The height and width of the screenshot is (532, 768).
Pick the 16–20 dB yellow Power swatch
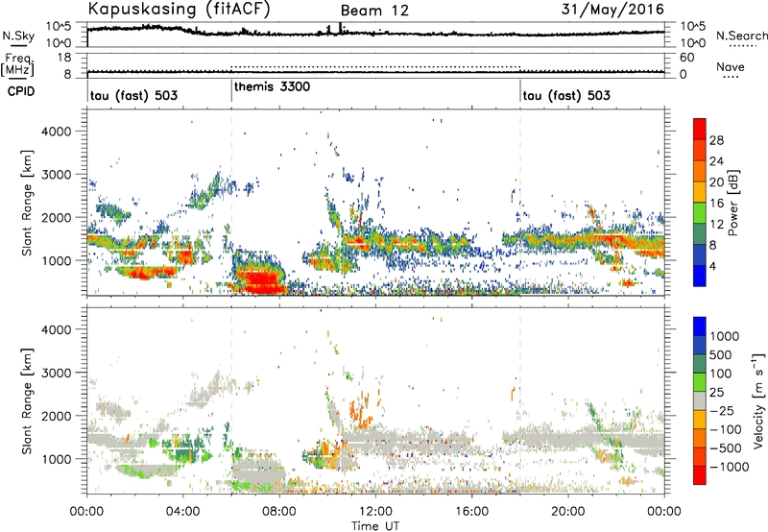(x=700, y=192)
